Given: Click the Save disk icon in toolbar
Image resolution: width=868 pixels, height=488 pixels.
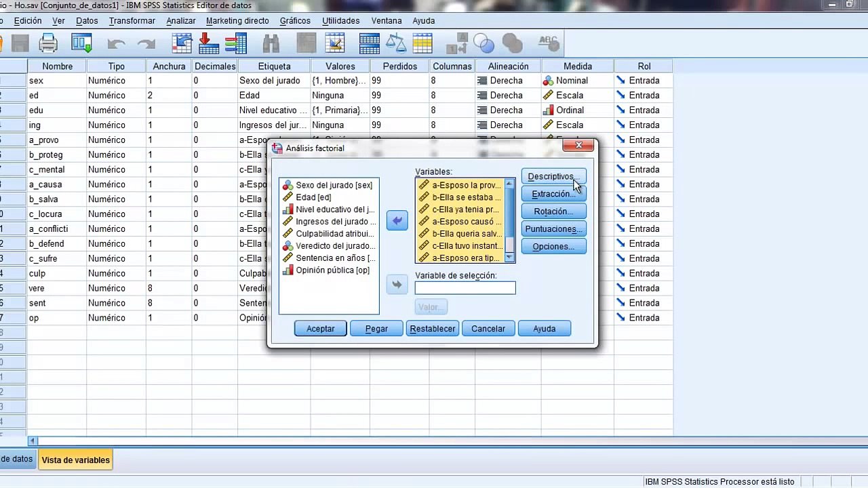Looking at the screenshot, I should pos(19,44).
